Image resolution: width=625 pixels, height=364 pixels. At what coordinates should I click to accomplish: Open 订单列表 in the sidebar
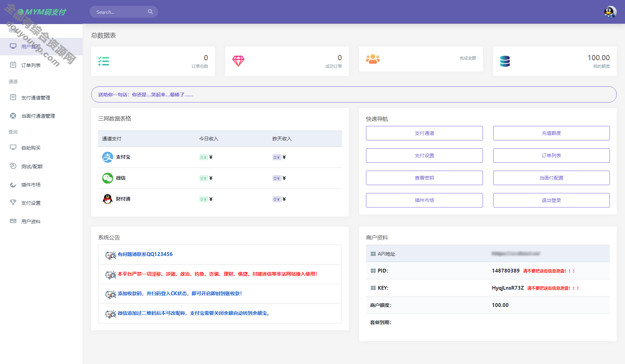click(41, 65)
